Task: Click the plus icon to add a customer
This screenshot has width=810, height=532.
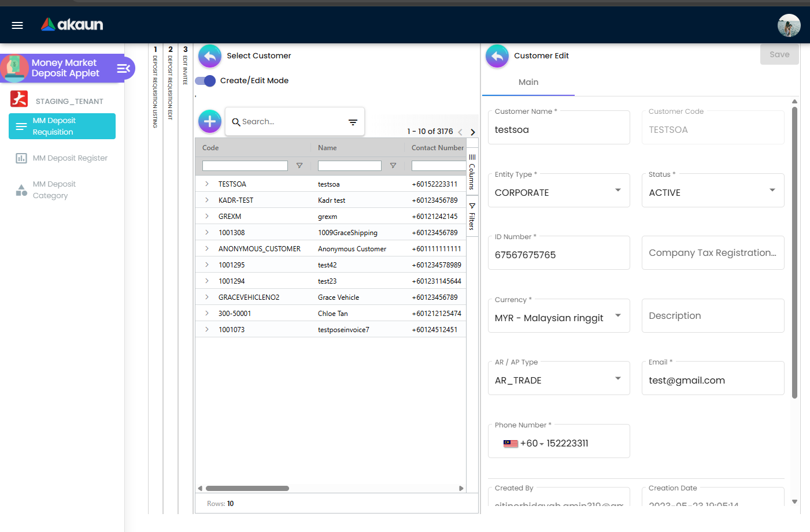Action: coord(209,121)
